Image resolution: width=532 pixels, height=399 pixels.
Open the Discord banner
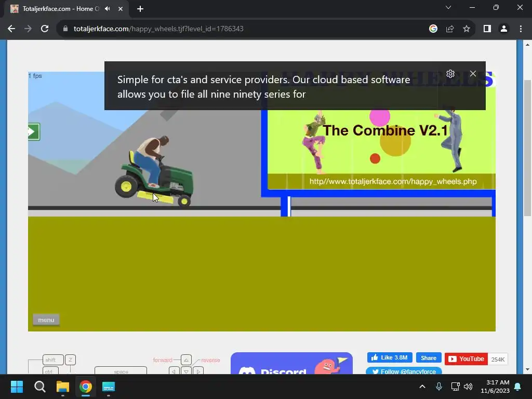coord(291,363)
